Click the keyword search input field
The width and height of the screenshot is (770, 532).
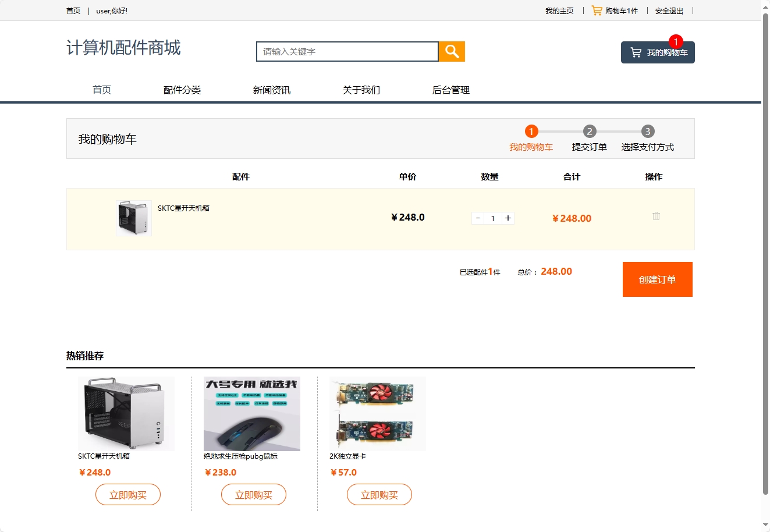coord(346,51)
